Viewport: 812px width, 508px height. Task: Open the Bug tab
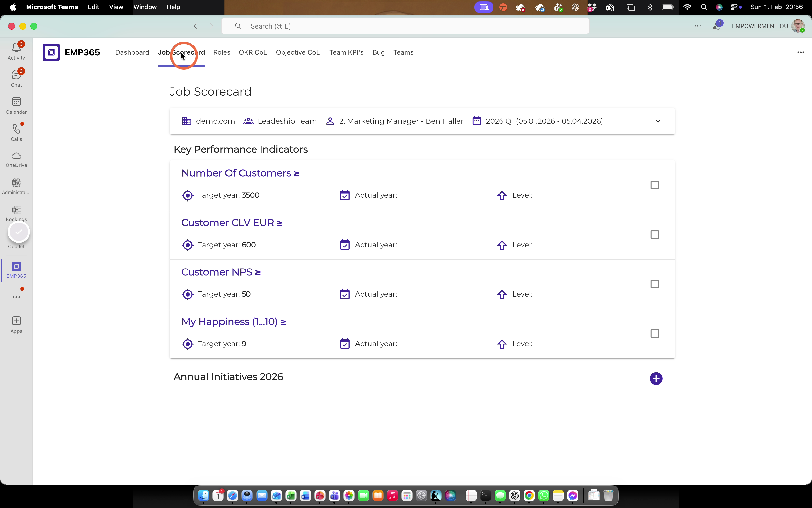click(378, 52)
